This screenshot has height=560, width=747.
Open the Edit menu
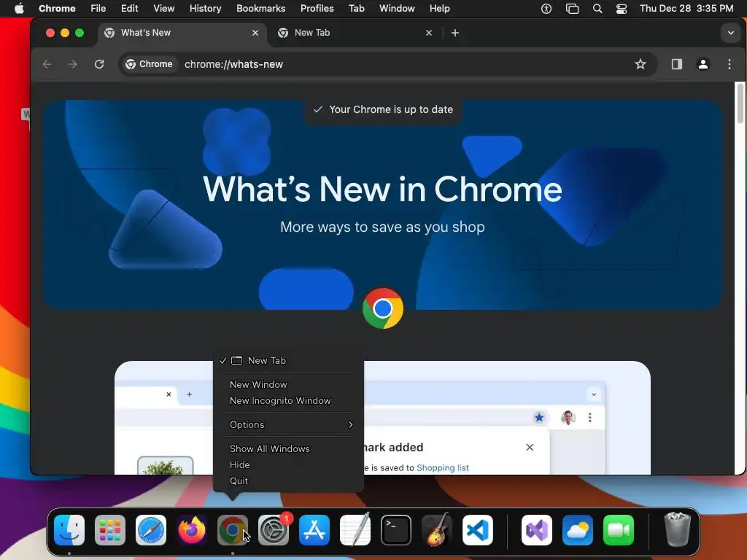click(130, 9)
